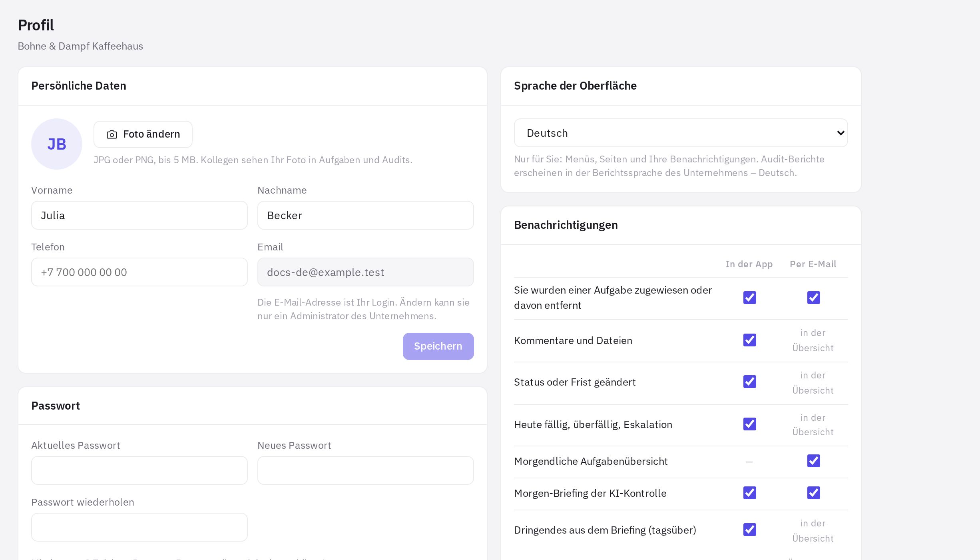Toggle e-mail checkbox for Morgen-Briefing der KI-Kontrolle
The width and height of the screenshot is (980, 560).
tap(814, 493)
